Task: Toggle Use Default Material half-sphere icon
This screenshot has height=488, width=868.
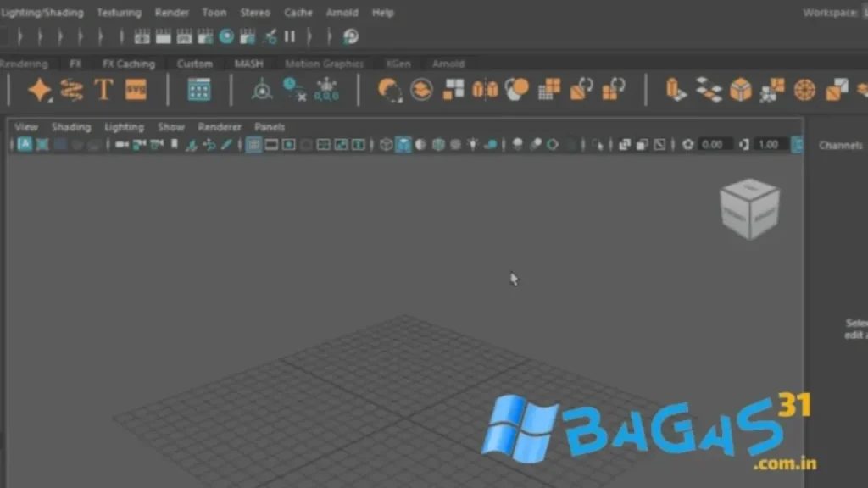Action: [420, 144]
